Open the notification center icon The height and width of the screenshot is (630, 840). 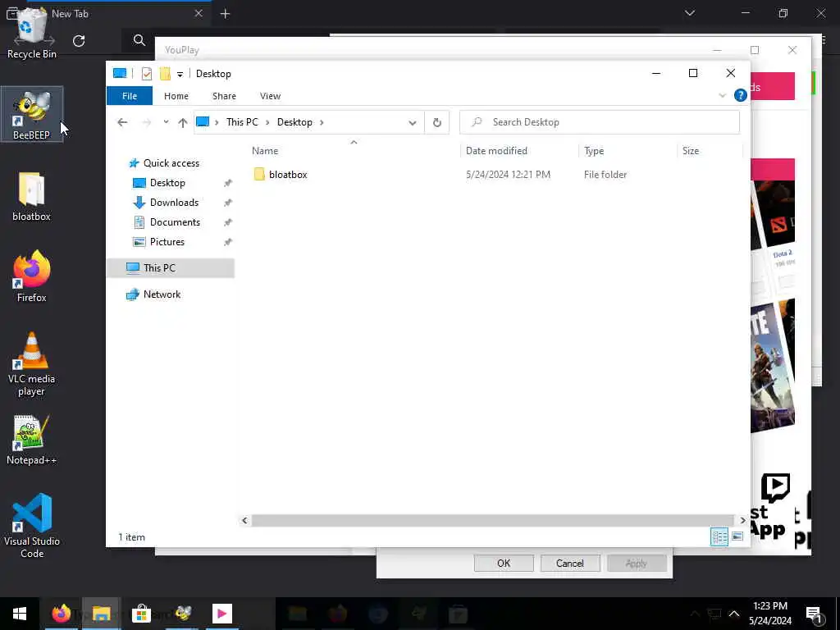coord(815,614)
